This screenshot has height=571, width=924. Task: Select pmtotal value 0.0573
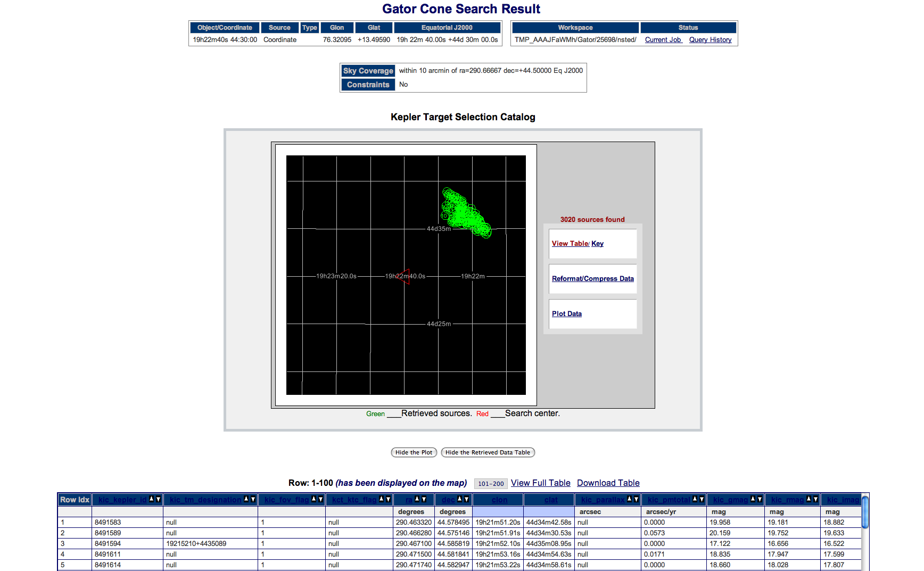pyautogui.click(x=654, y=533)
